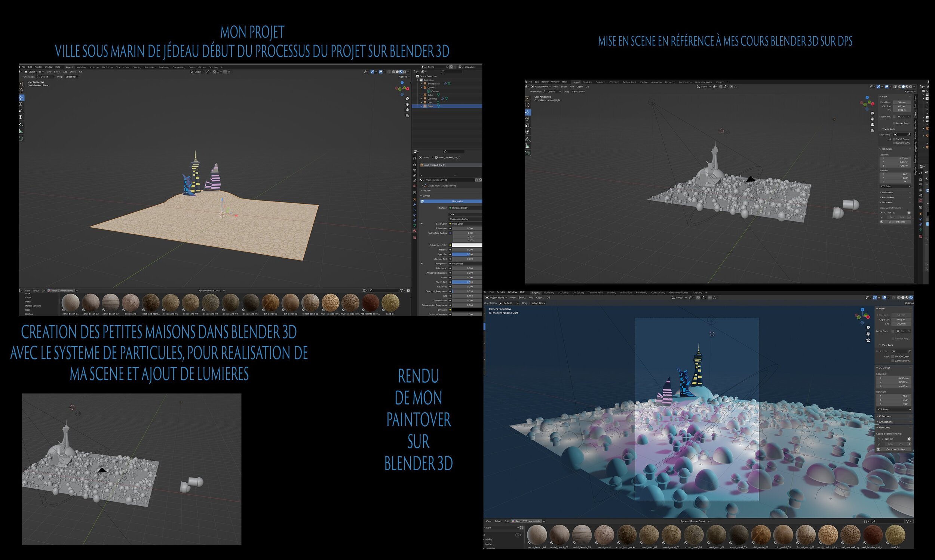Click the Fetch 376 new assets button

click(x=62, y=290)
